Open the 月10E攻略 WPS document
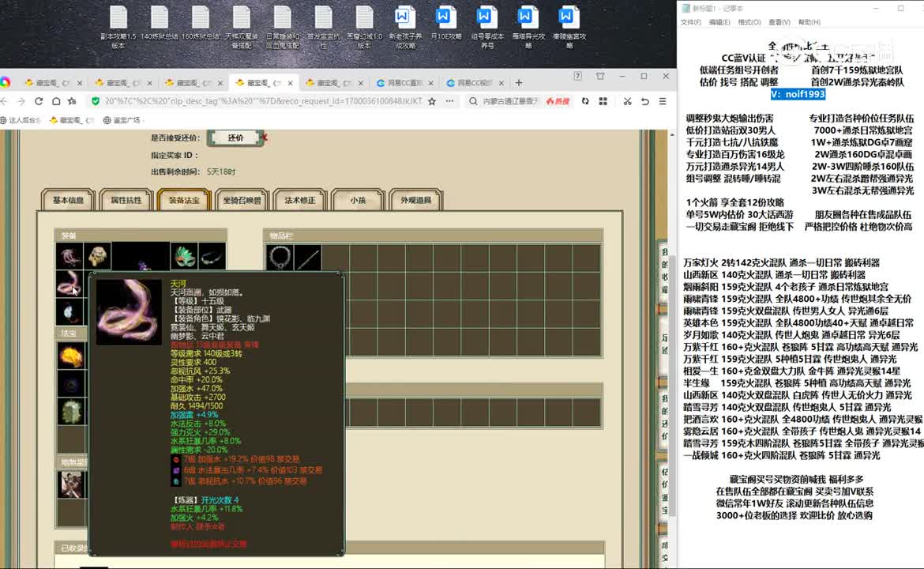The height and width of the screenshot is (569, 924). point(446,24)
